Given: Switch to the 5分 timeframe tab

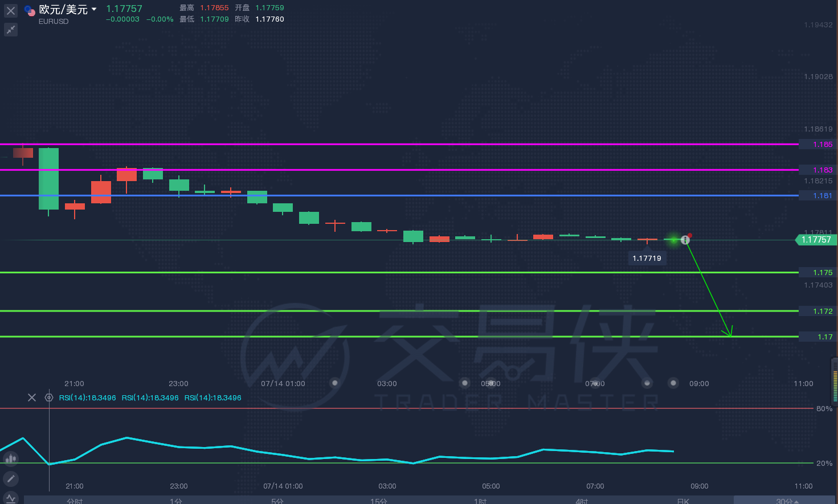Looking at the screenshot, I should [x=277, y=501].
